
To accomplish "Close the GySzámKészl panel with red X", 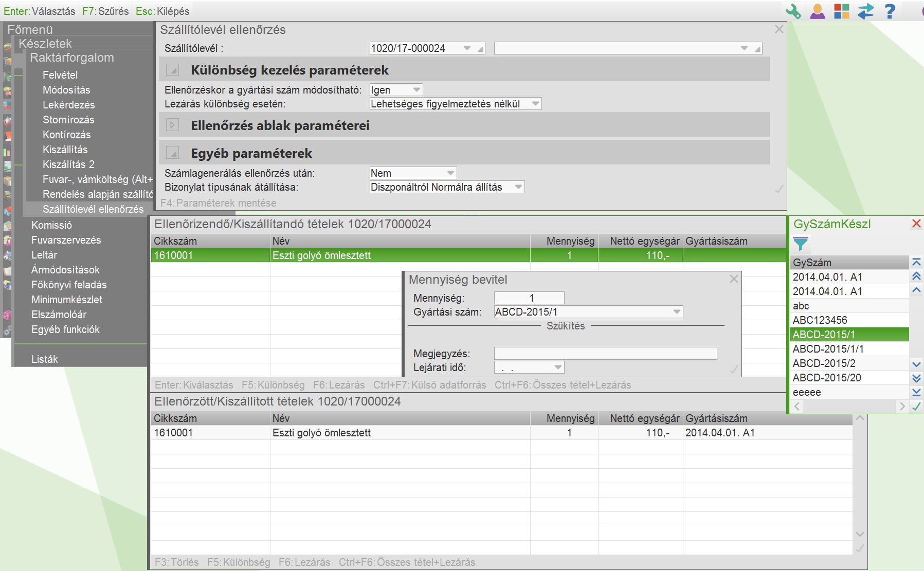I will 916,224.
